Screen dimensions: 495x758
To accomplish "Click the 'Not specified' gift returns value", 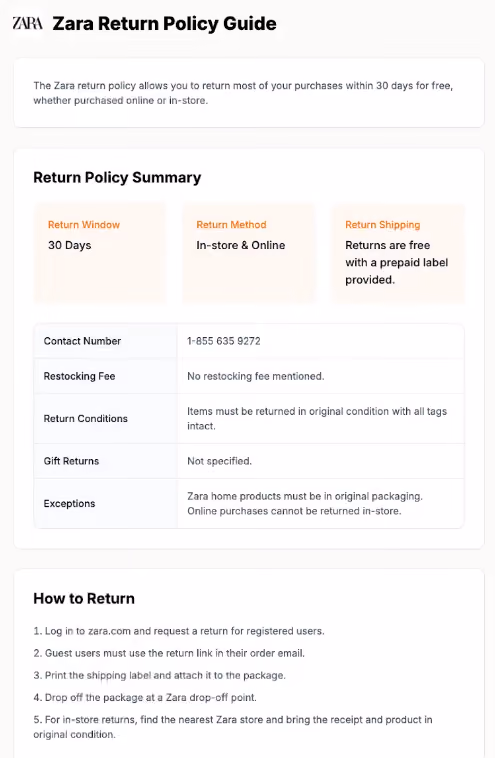I will pos(219,461).
